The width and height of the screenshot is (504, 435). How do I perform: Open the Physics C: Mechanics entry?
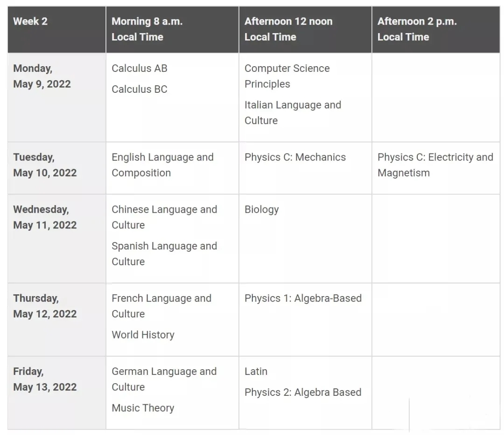tap(295, 157)
